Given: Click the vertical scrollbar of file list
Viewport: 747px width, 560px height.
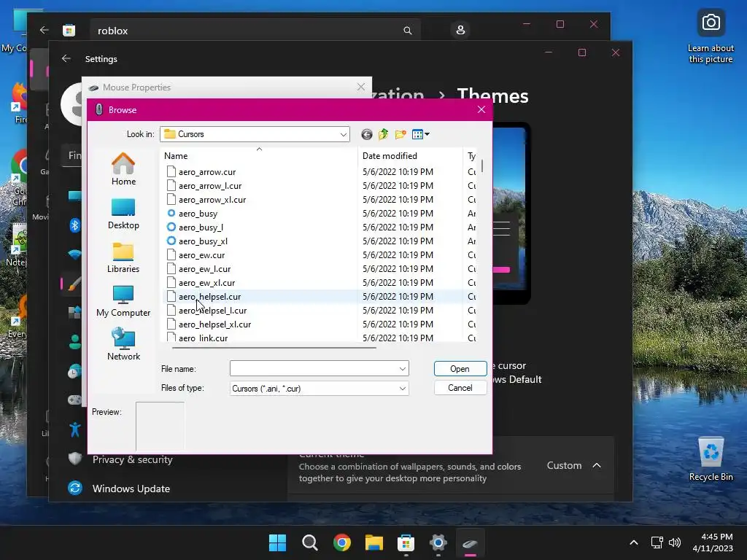Looking at the screenshot, I should pos(482,166).
